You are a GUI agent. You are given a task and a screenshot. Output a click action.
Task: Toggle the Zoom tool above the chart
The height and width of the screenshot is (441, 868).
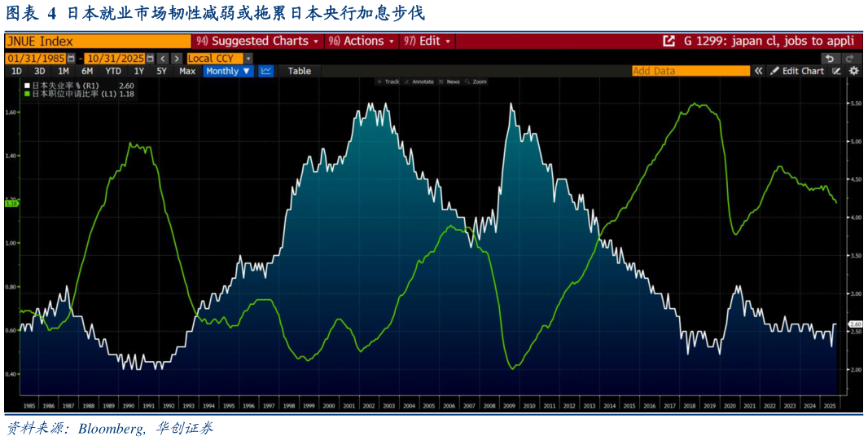476,82
